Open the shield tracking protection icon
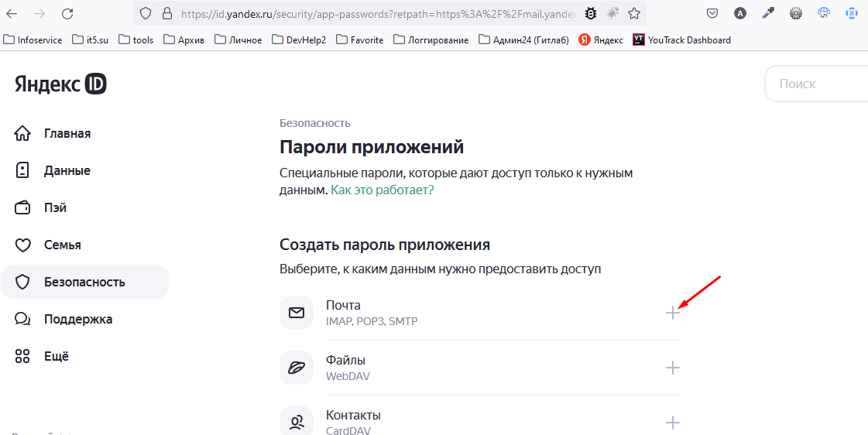 pos(146,13)
